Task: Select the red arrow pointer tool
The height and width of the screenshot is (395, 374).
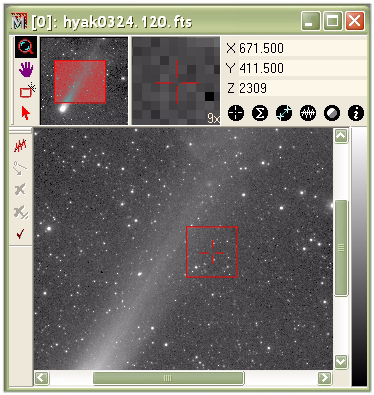Action: click(x=26, y=113)
